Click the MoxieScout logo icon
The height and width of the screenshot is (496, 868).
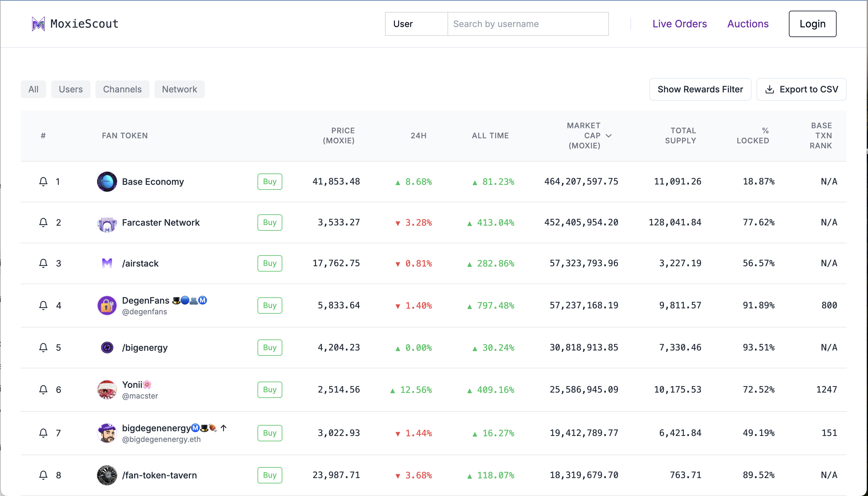tap(38, 24)
